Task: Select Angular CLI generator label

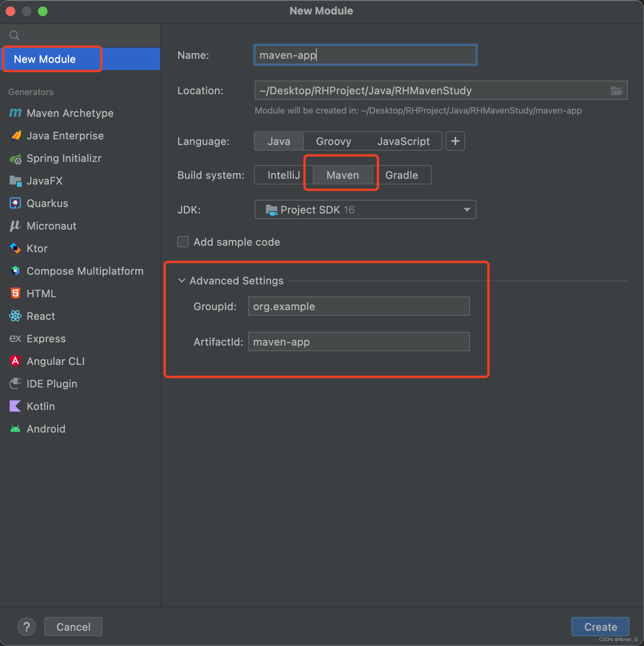Action: click(56, 361)
